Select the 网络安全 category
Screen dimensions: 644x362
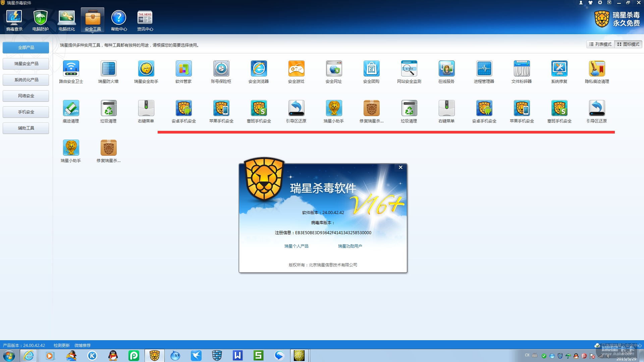(x=26, y=96)
